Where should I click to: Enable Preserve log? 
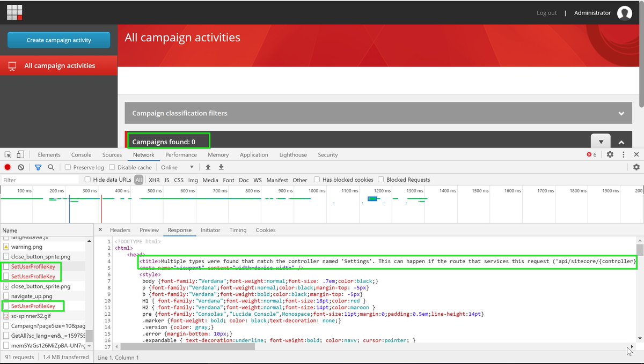68,167
